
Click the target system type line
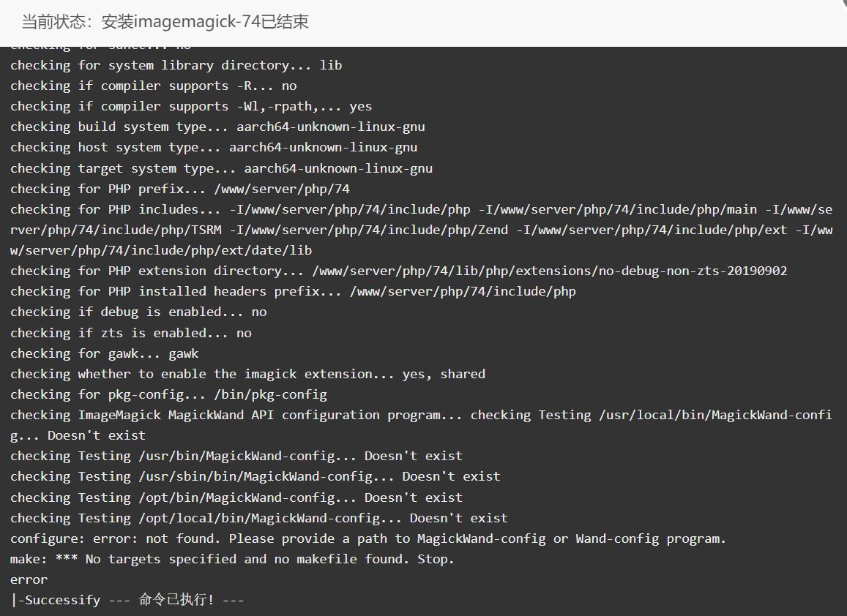pos(222,168)
